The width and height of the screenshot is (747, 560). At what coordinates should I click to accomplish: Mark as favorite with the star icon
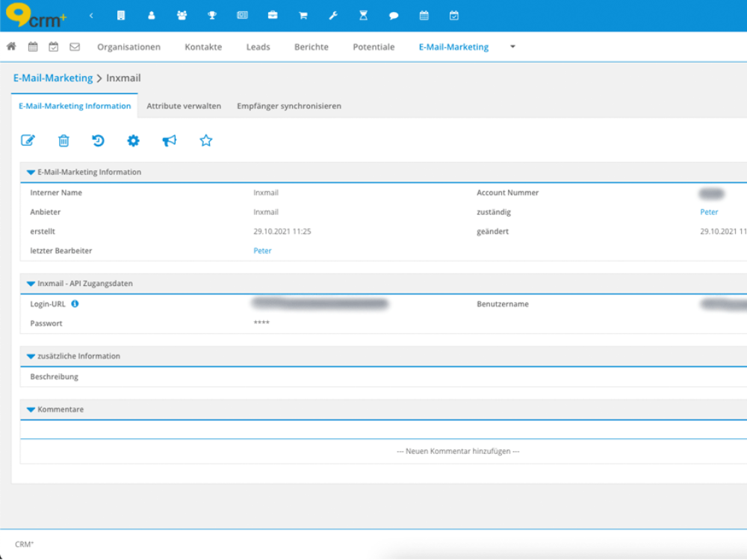[x=206, y=140]
